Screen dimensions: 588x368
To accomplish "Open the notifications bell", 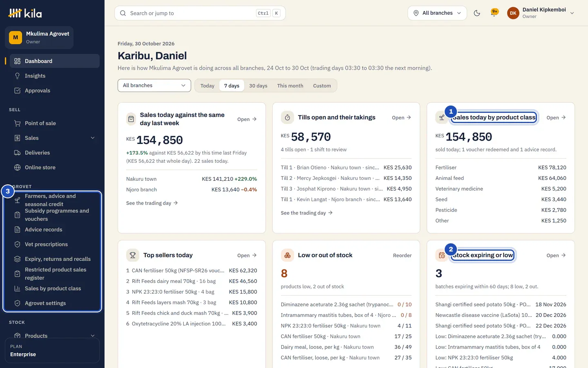I will tap(494, 13).
